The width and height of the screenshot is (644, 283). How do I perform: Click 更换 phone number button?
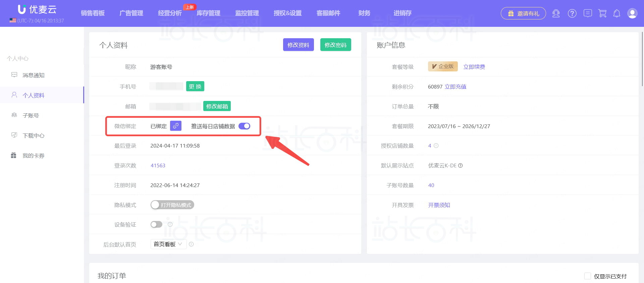pos(195,86)
